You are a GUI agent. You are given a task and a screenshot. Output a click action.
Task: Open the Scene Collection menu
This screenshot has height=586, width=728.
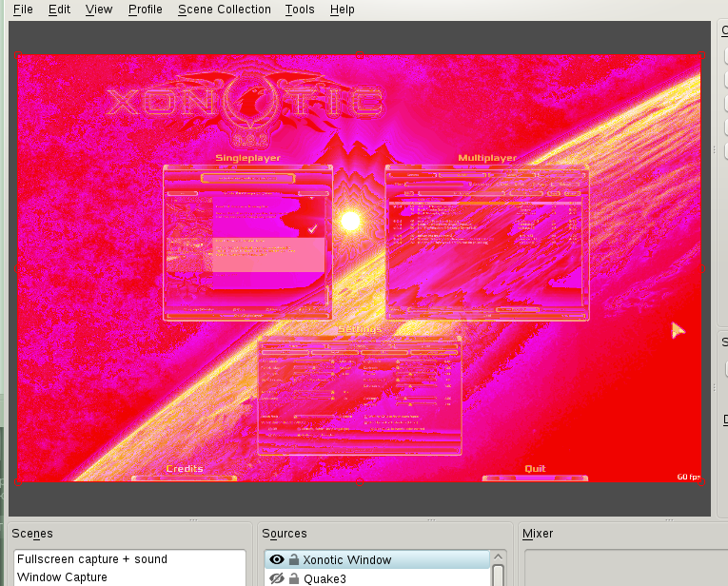[x=224, y=10]
